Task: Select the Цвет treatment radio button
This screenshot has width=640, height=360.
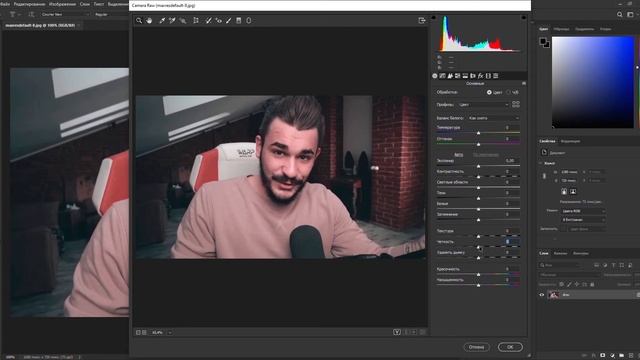Action: click(x=489, y=92)
